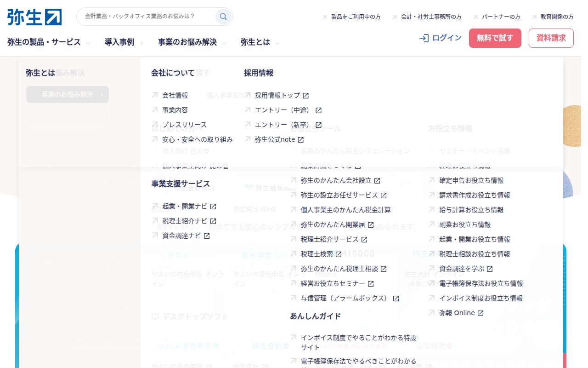Expand the 導入事例 menu chevron
This screenshot has height=368, width=588.
[141, 43]
